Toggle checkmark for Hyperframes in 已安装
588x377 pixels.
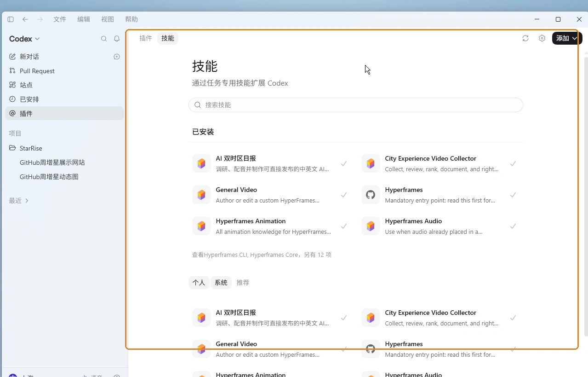click(513, 195)
